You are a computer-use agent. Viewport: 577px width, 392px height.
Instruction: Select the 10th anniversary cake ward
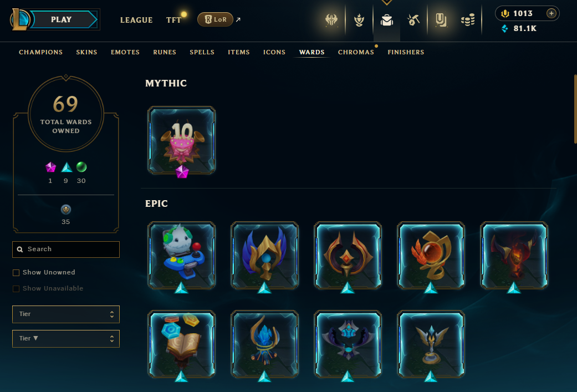click(x=181, y=140)
